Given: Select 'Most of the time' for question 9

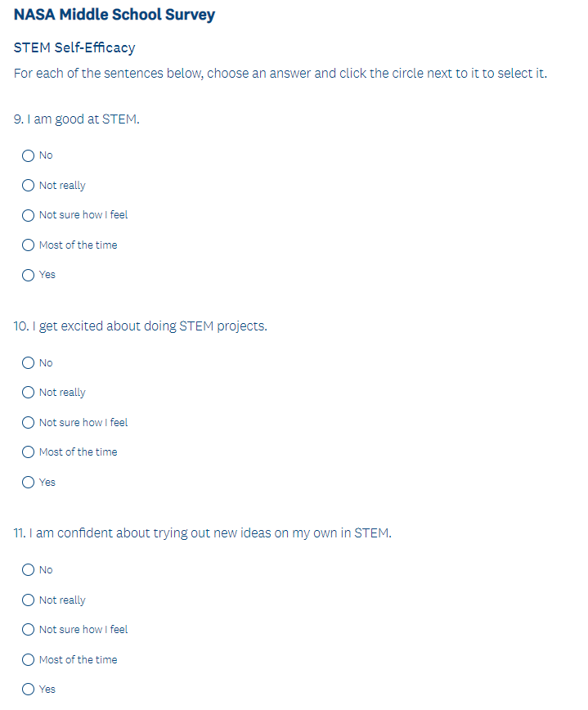Looking at the screenshot, I should tap(29, 245).
